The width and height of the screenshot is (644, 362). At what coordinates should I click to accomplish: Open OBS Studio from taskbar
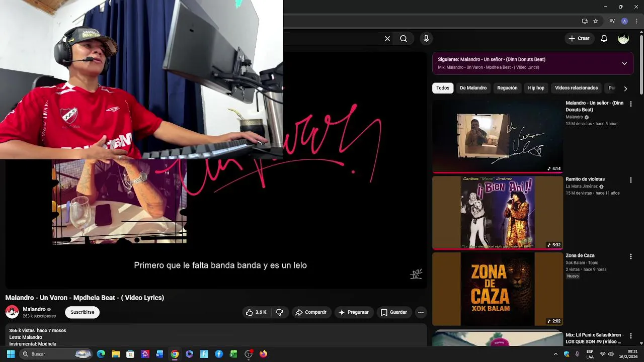click(x=249, y=354)
